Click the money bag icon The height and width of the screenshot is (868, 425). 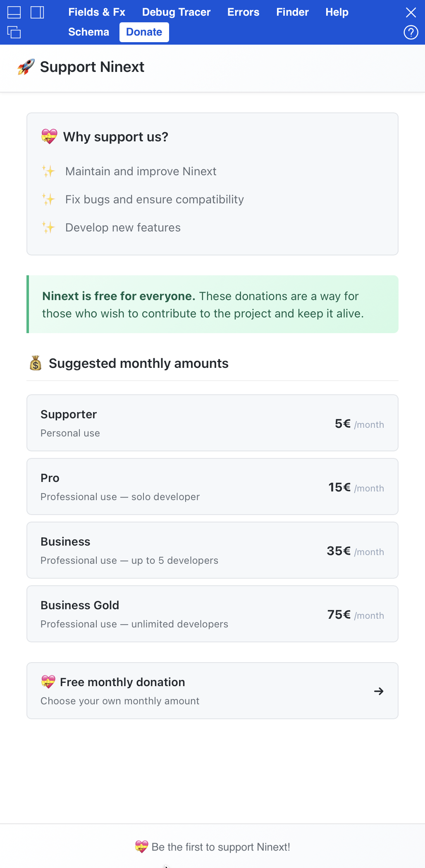pyautogui.click(x=36, y=363)
